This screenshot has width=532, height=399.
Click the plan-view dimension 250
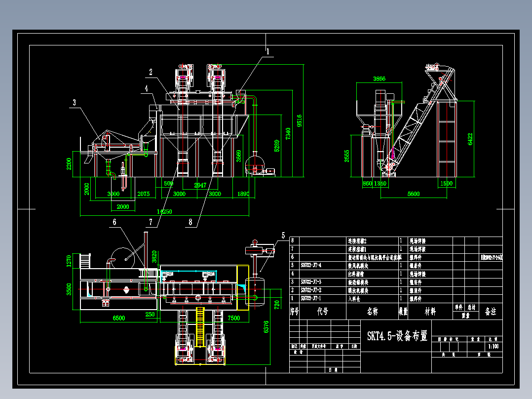tap(150, 315)
